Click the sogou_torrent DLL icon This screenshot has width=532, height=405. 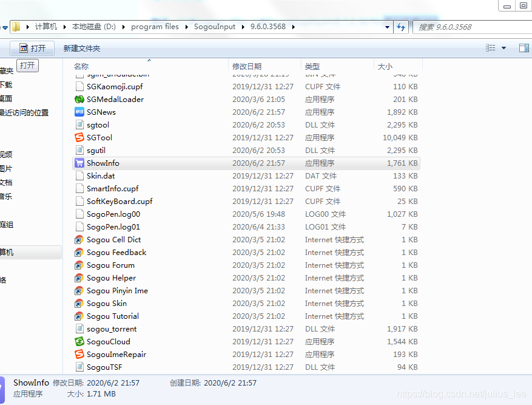coord(79,328)
